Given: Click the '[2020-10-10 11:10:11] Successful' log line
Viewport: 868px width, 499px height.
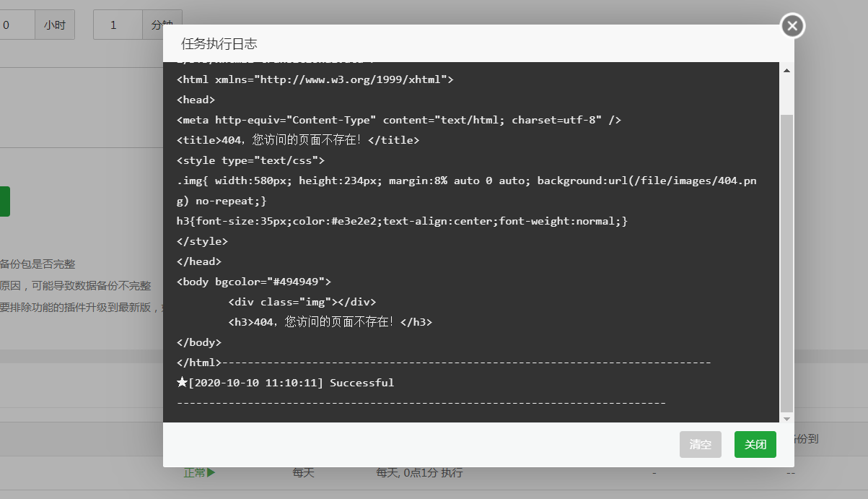Looking at the screenshot, I should point(286,383).
